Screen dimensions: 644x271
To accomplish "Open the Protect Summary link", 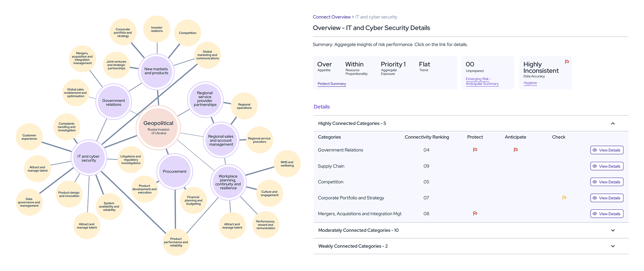I will tap(331, 84).
